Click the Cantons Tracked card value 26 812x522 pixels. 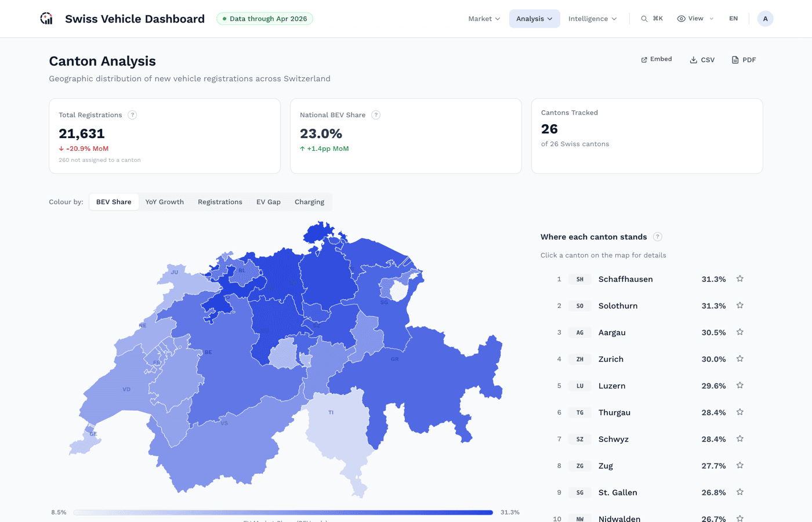click(549, 129)
